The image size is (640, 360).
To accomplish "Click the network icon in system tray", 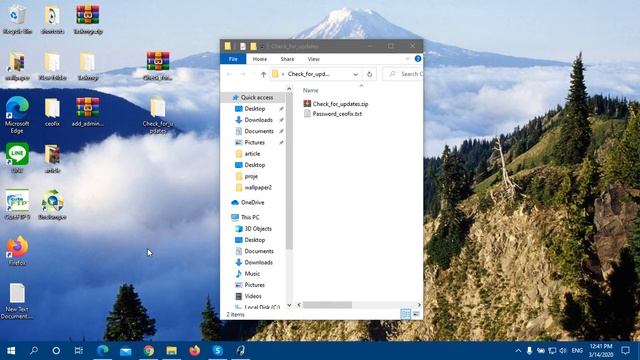I will [x=552, y=351].
